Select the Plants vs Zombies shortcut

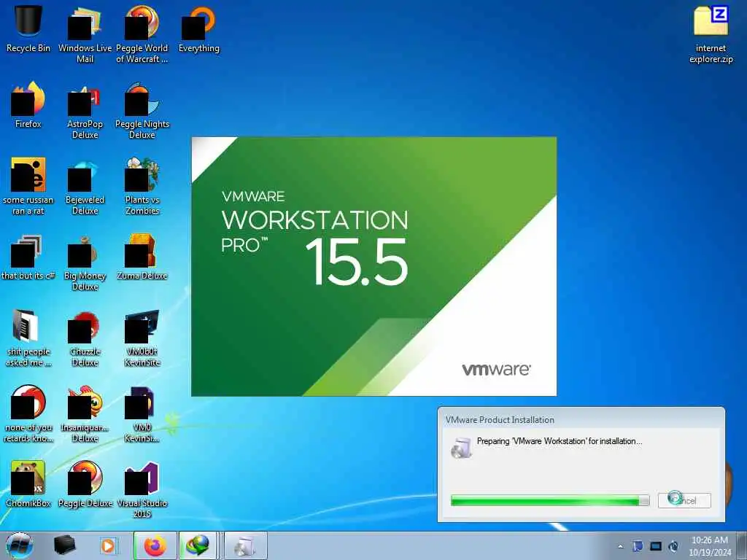click(x=142, y=186)
